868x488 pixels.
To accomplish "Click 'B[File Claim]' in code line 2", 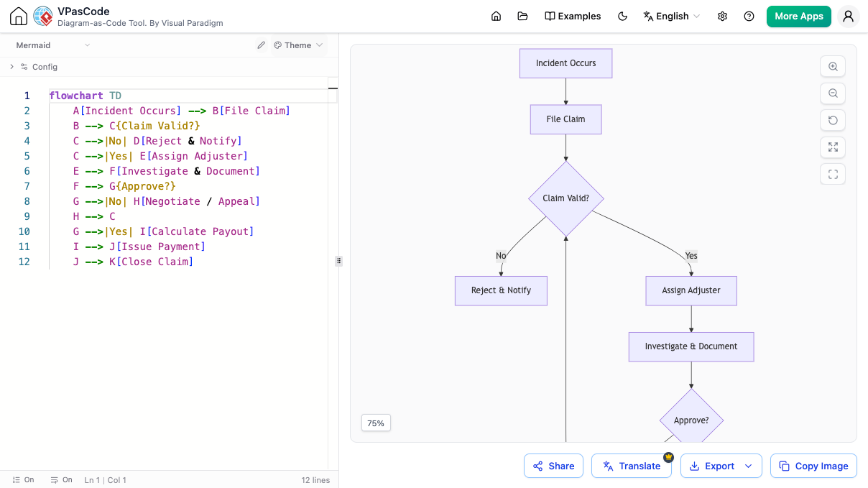I will pos(251,111).
